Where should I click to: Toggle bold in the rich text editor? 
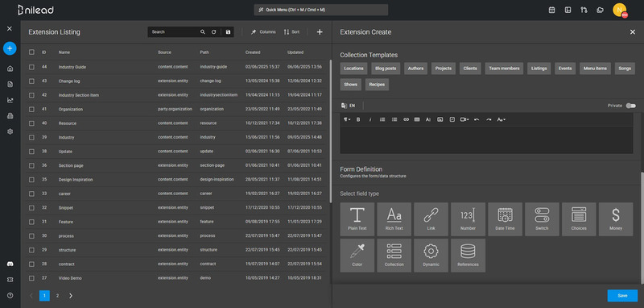click(358, 119)
